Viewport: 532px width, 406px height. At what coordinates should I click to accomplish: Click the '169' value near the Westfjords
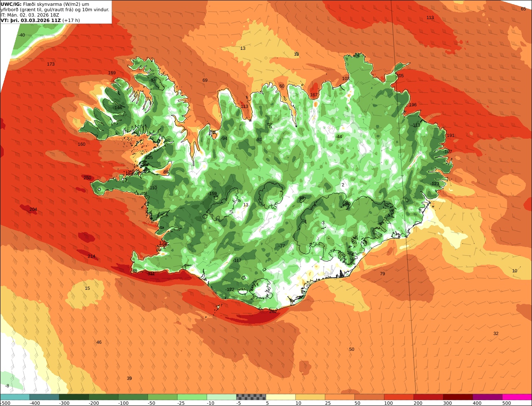click(112, 73)
